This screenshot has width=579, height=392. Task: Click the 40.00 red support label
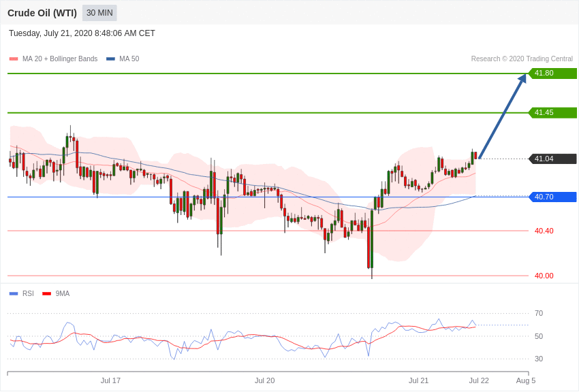544,276
